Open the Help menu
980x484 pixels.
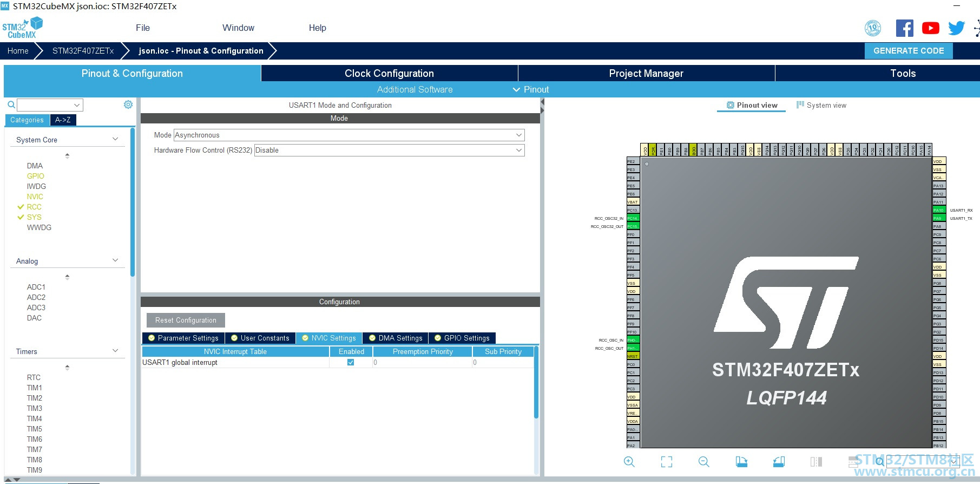pos(318,28)
